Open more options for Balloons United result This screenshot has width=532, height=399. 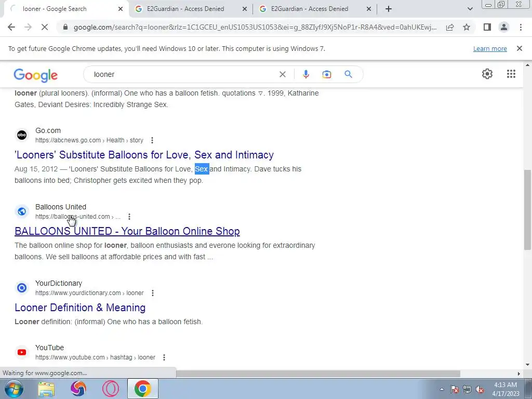point(129,217)
